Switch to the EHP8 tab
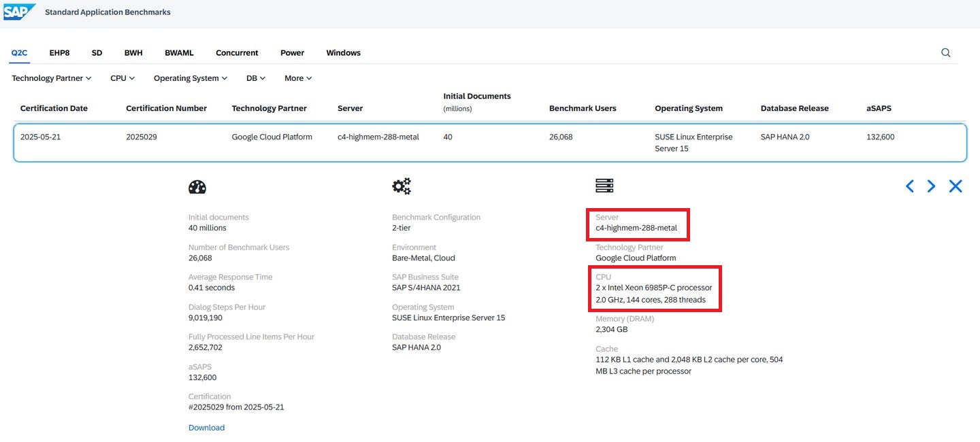This screenshot has height=442, width=980. [59, 52]
